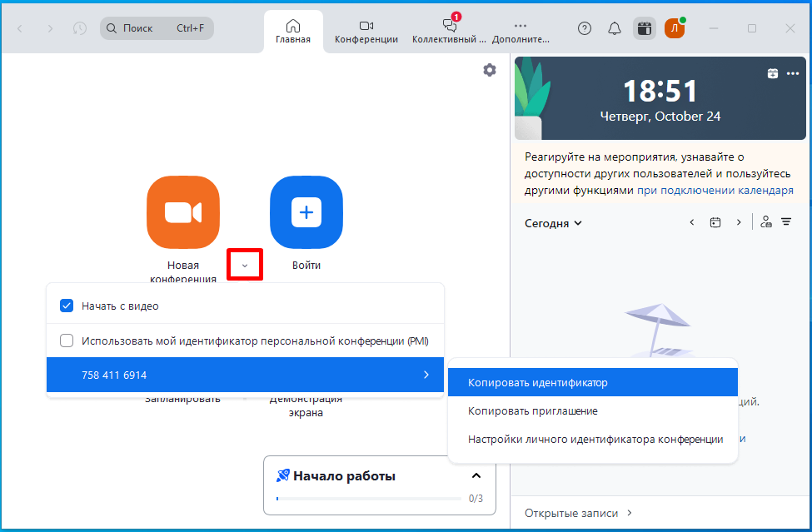Image resolution: width=812 pixels, height=532 pixels.
Task: Open notifications bell icon
Action: pos(614,28)
